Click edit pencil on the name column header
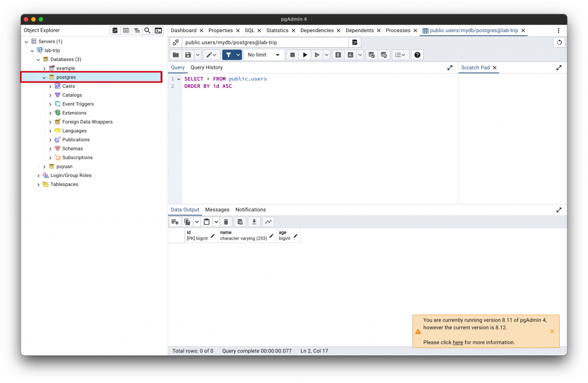This screenshot has width=588, height=383. [x=272, y=235]
